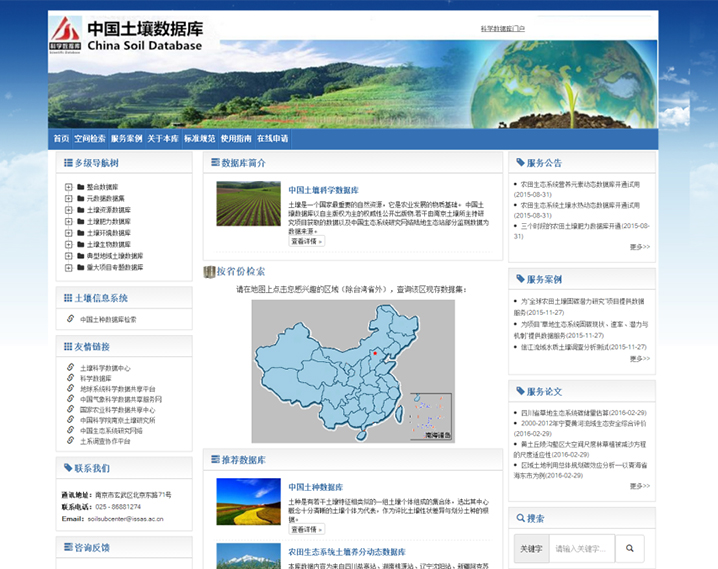The image size is (718, 569).
Task: Open the 科学数据库门户 link at top
Action: pyautogui.click(x=503, y=28)
